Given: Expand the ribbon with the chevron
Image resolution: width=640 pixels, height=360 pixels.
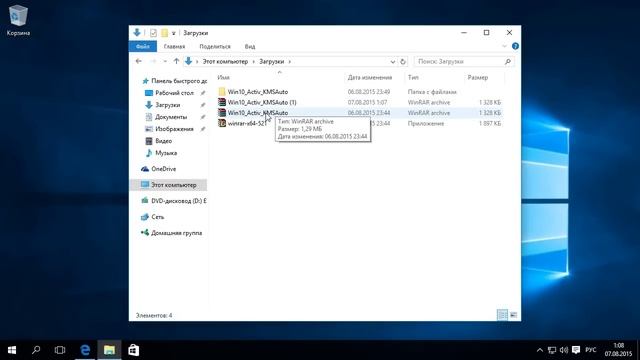Looking at the screenshot, I should [x=504, y=46].
